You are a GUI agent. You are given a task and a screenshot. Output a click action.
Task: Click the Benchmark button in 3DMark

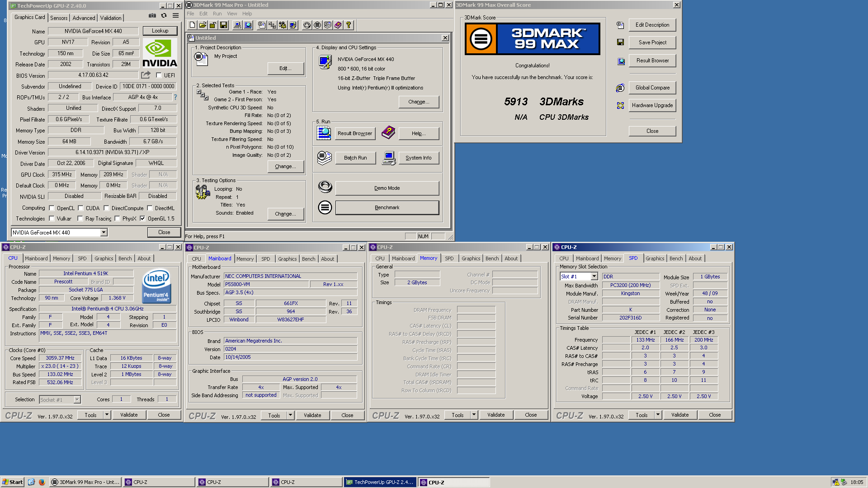point(387,208)
